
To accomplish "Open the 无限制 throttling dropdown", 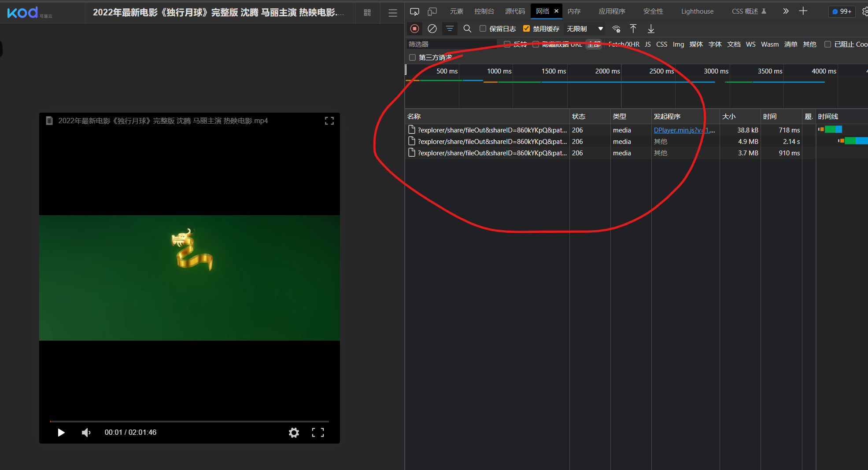I will point(584,29).
